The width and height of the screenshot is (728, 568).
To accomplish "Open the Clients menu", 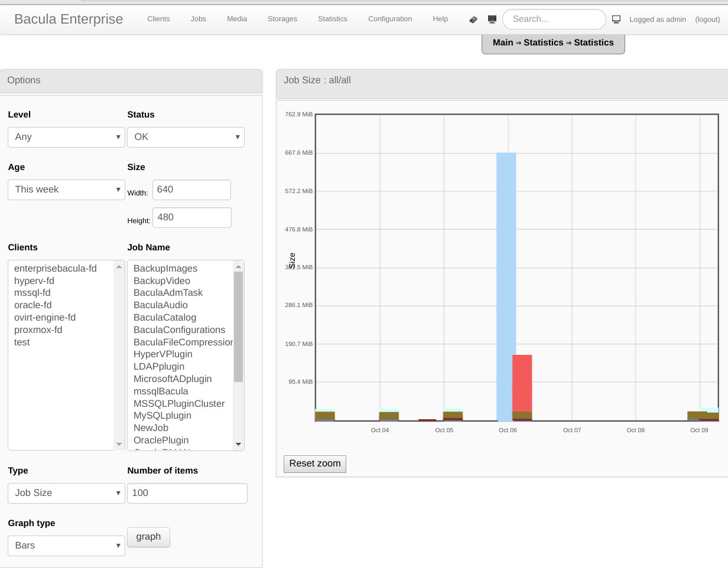I will pyautogui.click(x=158, y=19).
